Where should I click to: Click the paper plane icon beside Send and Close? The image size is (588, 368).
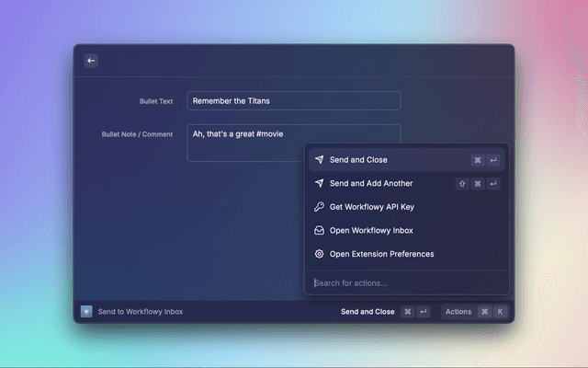(x=319, y=160)
